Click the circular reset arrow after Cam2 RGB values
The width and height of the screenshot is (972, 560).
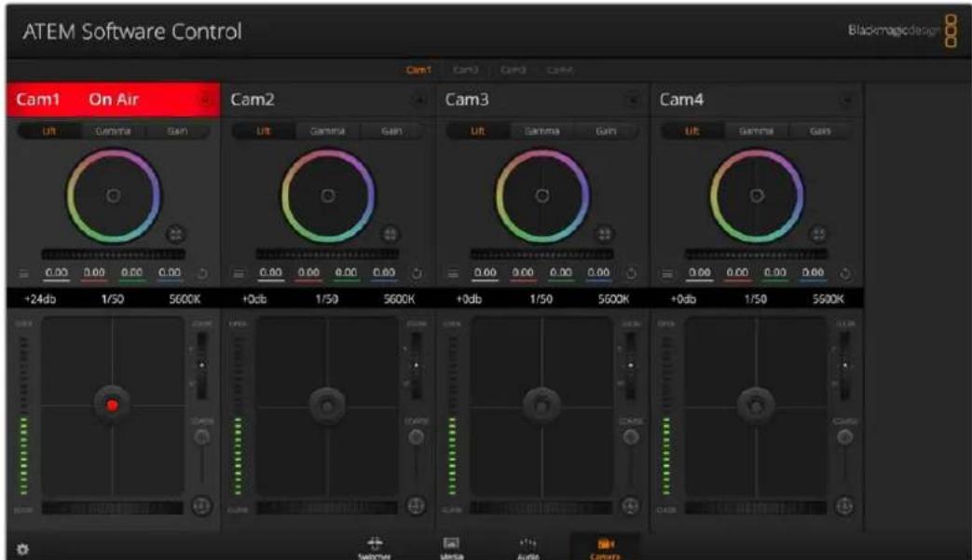pyautogui.click(x=417, y=273)
